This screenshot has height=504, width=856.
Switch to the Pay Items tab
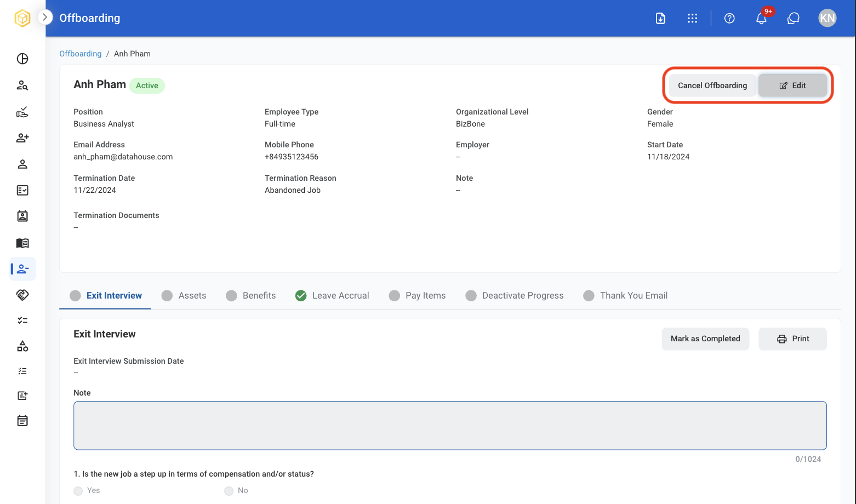(417, 295)
